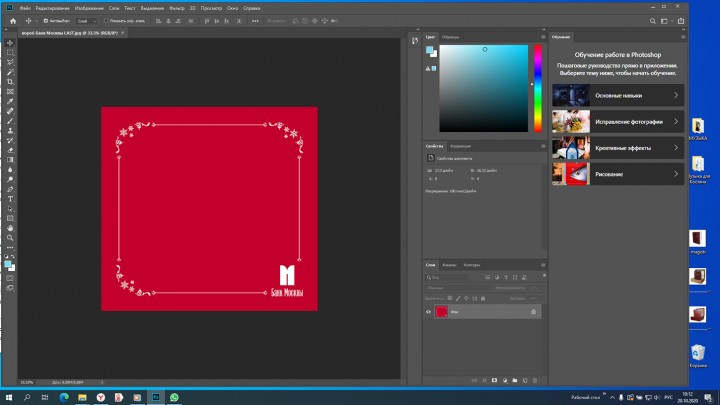Viewport: 720px width, 405px height.
Task: Expand the Основные навыки tutorial
Action: 618,96
